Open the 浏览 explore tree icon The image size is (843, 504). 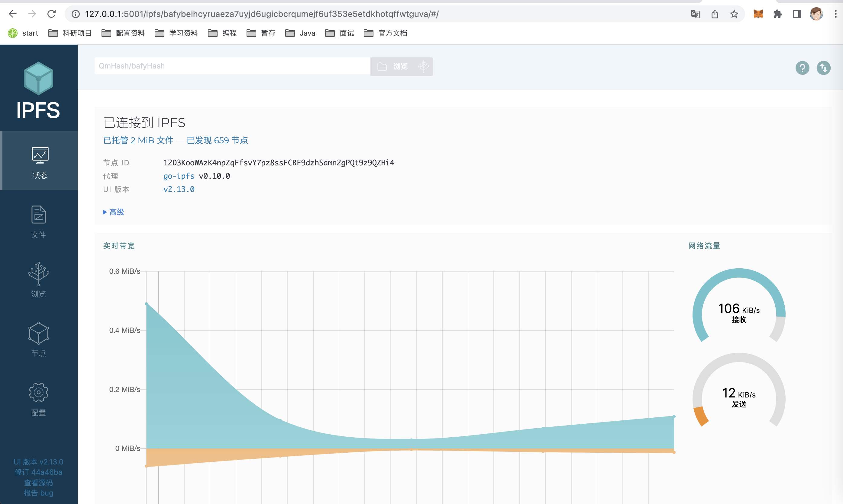click(x=38, y=274)
